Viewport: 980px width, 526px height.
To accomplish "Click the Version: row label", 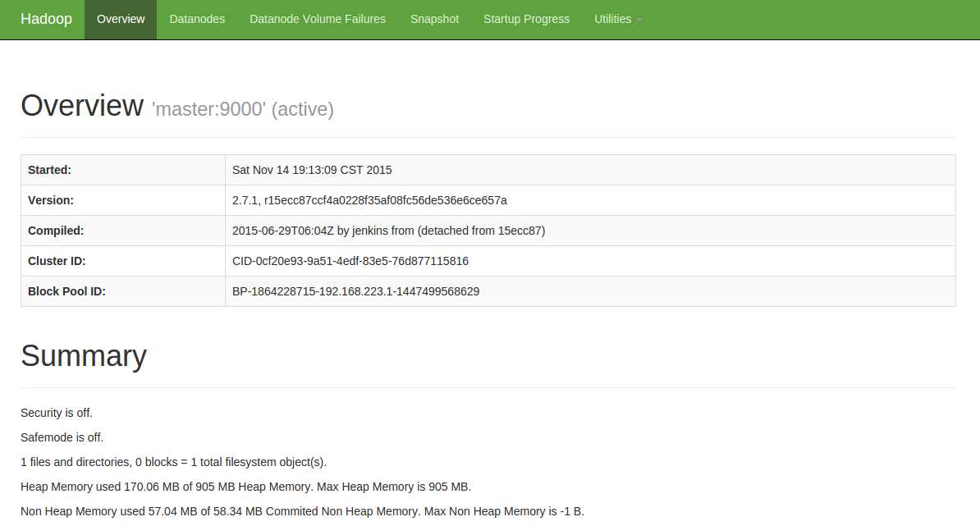I will pyautogui.click(x=51, y=200).
